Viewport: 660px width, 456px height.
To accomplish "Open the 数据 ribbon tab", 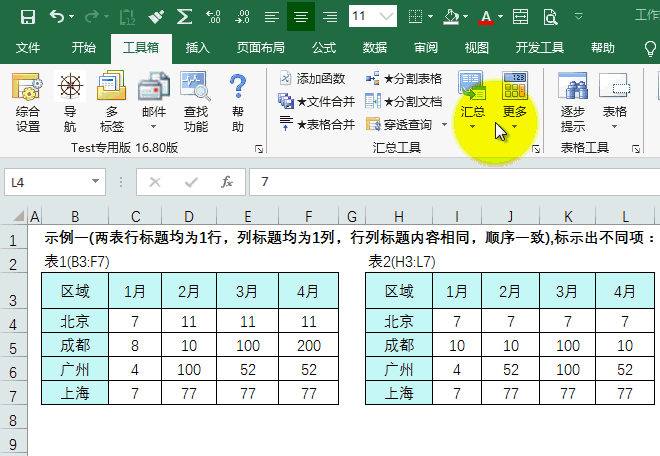I will pyautogui.click(x=375, y=47).
